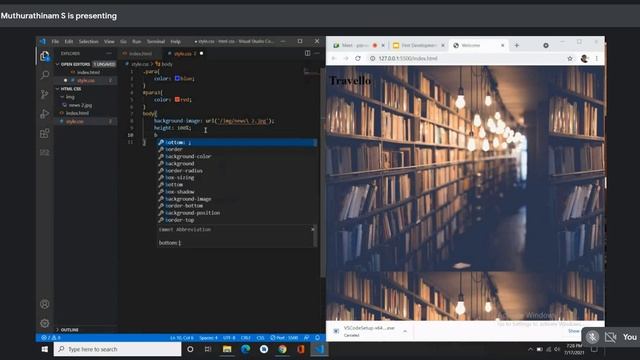This screenshot has height=360, width=640.
Task: Open File Explorer from the taskbar
Action: pyautogui.click(x=227, y=349)
